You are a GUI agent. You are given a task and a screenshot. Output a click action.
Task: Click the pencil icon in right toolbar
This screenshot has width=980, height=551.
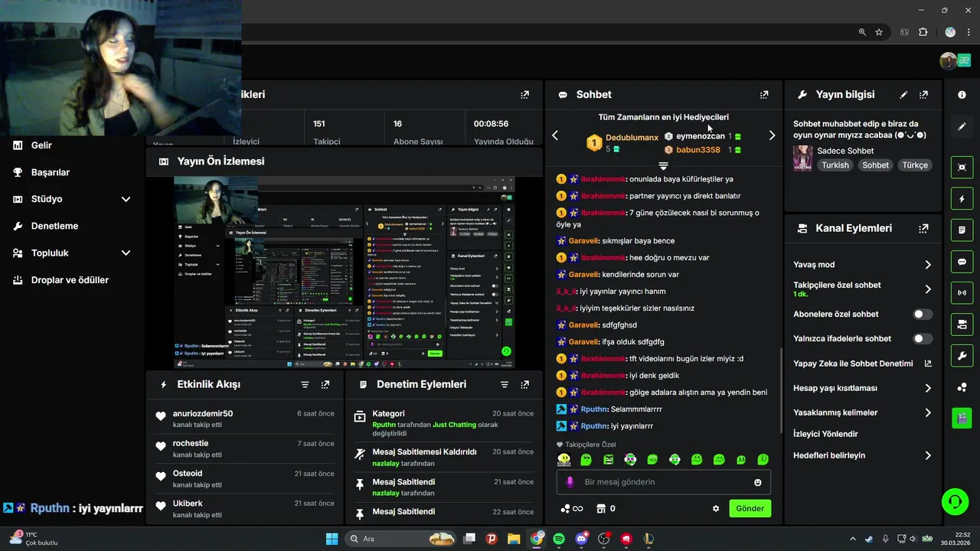pos(962,126)
